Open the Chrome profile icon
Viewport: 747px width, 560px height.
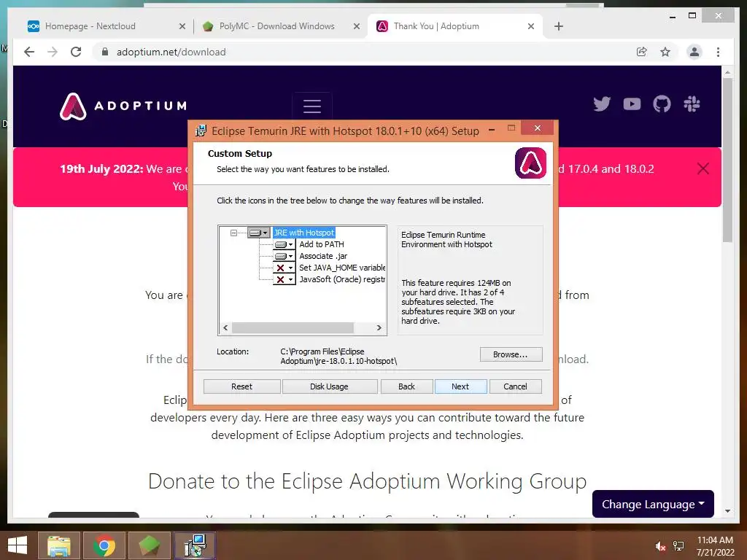pyautogui.click(x=694, y=52)
